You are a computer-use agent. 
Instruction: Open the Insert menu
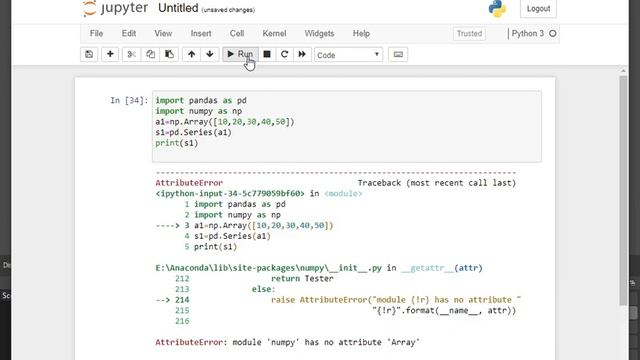(x=201, y=33)
